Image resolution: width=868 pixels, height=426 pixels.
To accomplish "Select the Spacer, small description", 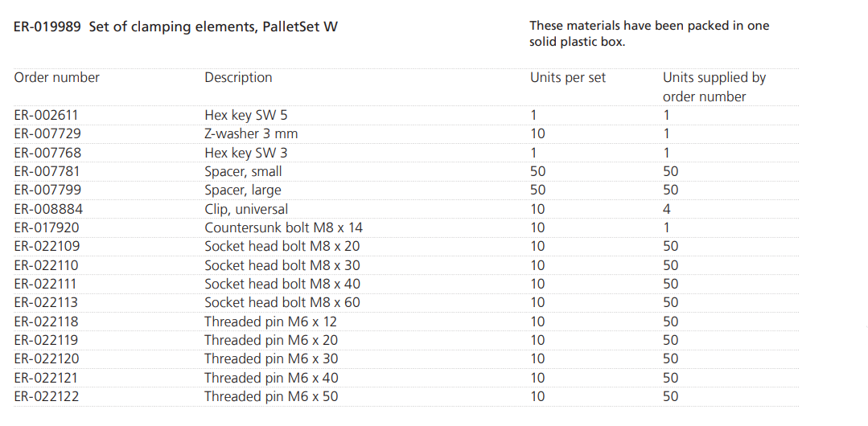I will pyautogui.click(x=243, y=171).
